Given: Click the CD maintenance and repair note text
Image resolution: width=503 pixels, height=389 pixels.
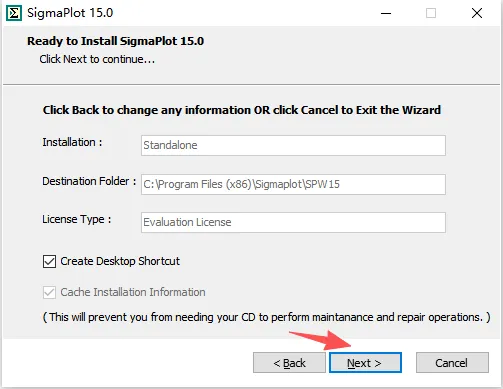Looking at the screenshot, I should (x=267, y=317).
